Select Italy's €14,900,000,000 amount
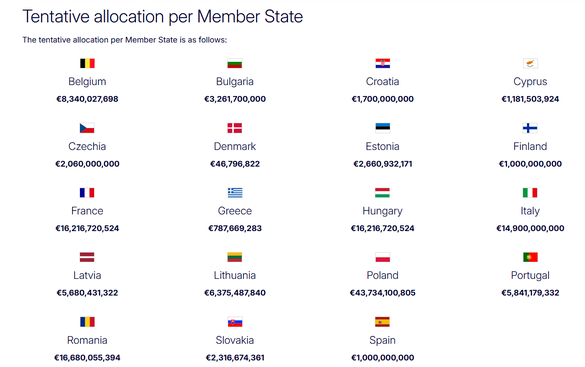Screen dimensions: 585x367 [530, 228]
